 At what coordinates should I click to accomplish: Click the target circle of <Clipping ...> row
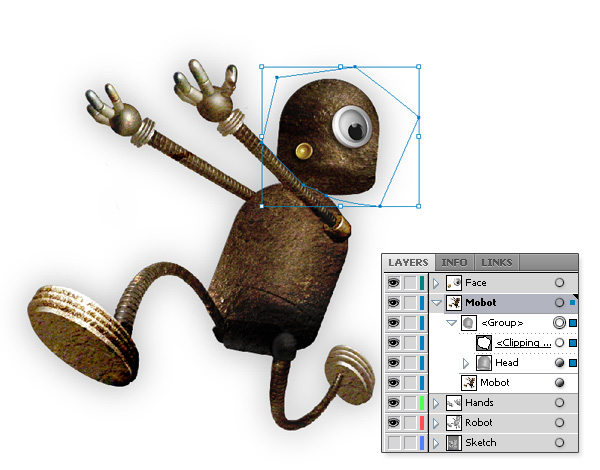[x=559, y=343]
